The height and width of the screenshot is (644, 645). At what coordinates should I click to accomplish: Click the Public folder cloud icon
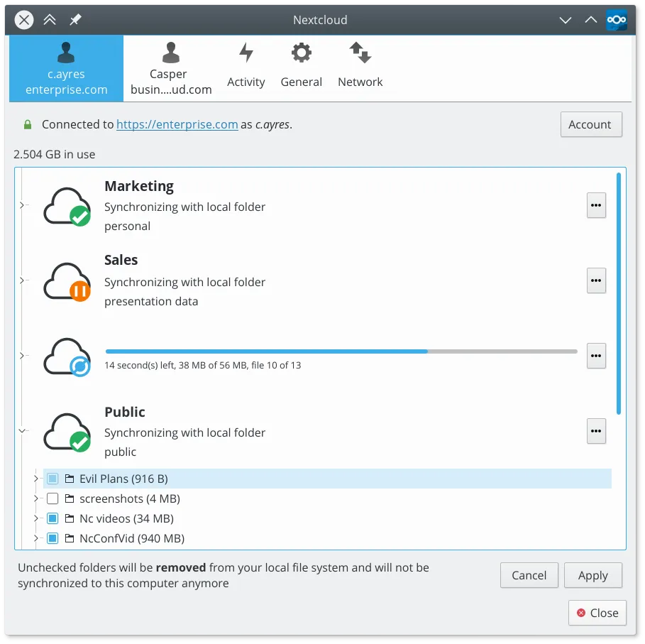point(67,431)
